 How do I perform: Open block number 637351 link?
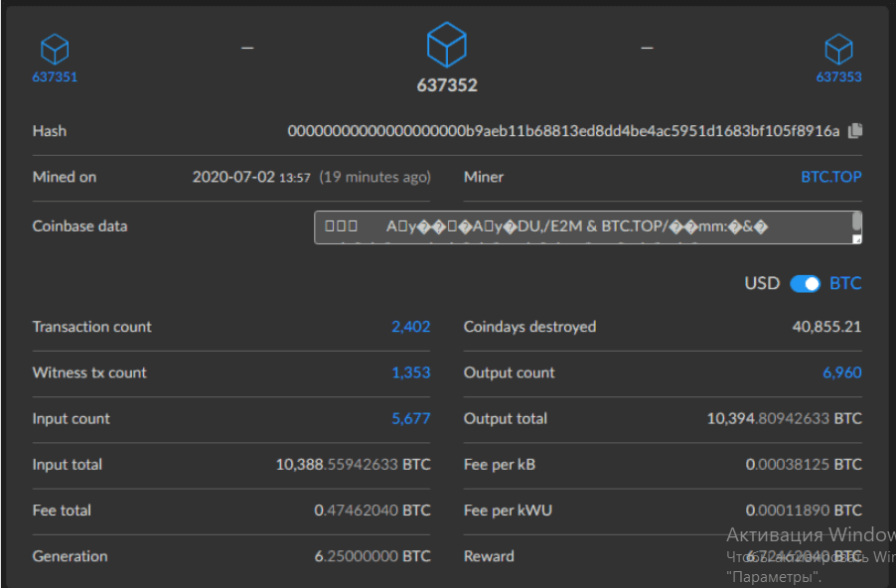pos(55,77)
